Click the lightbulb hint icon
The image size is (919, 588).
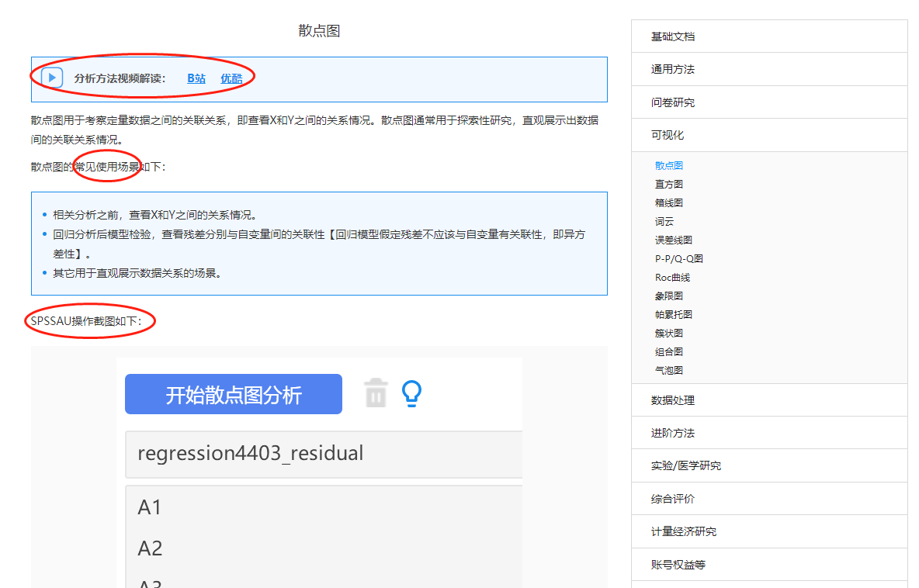coord(412,394)
